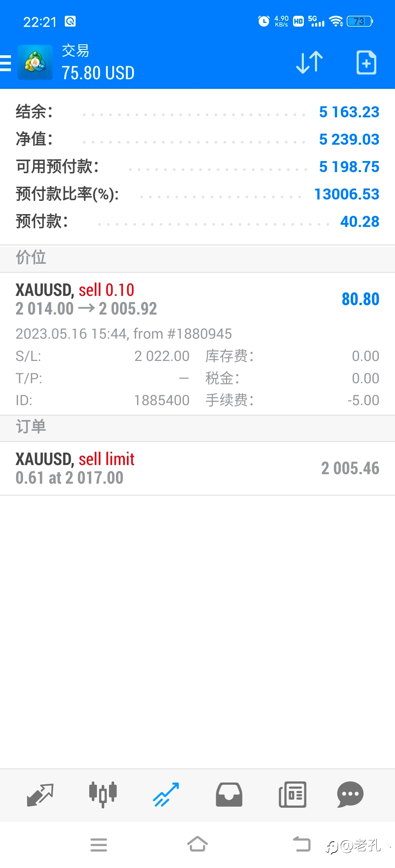Tap the position profit value 80.80

360,299
